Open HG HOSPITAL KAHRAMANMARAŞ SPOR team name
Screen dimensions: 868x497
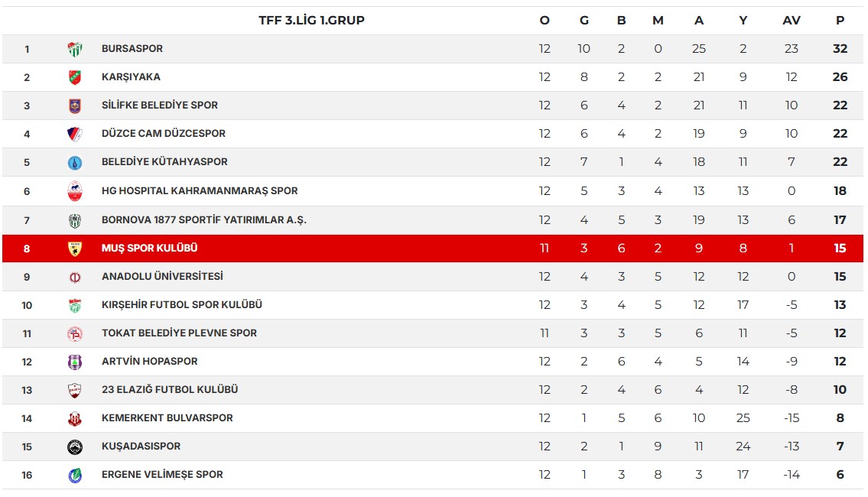[200, 191]
